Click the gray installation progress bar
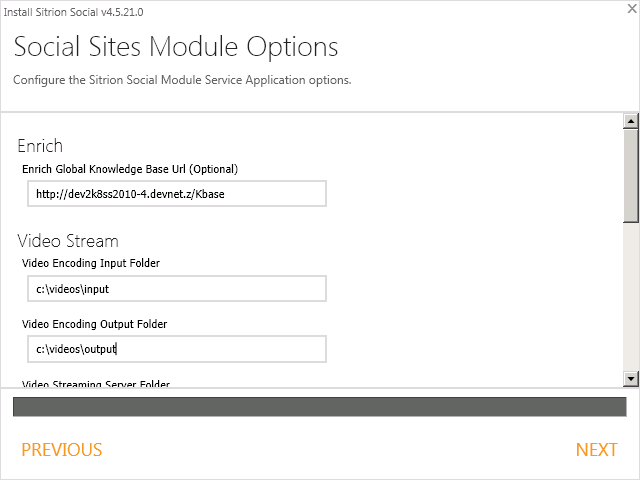 319,406
